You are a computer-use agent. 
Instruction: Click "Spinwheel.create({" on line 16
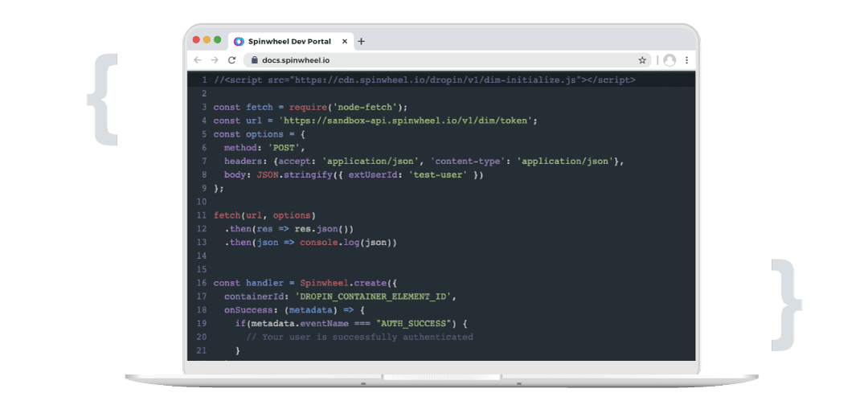pyautogui.click(x=348, y=284)
